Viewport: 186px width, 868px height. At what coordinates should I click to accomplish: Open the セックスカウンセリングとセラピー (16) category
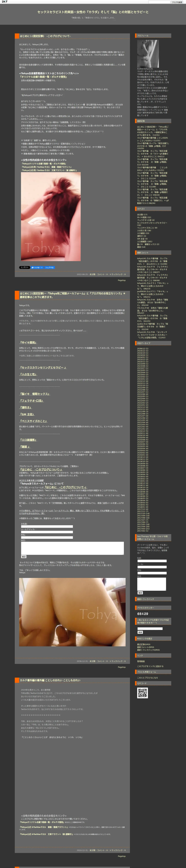coord(152,224)
